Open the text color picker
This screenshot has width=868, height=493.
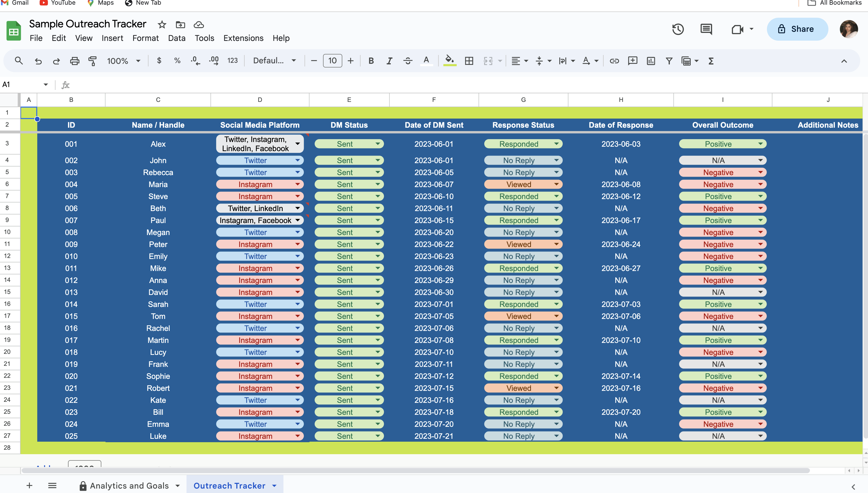(x=426, y=61)
